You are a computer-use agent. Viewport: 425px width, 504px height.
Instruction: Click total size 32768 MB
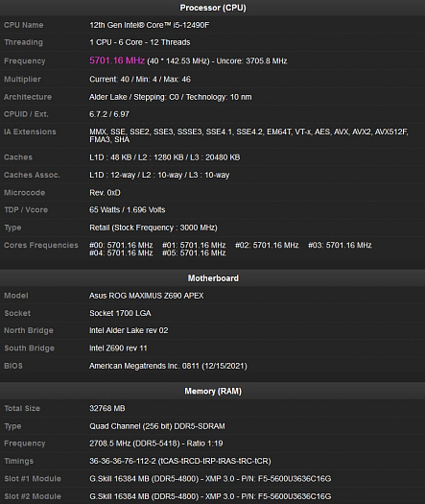[x=107, y=409]
